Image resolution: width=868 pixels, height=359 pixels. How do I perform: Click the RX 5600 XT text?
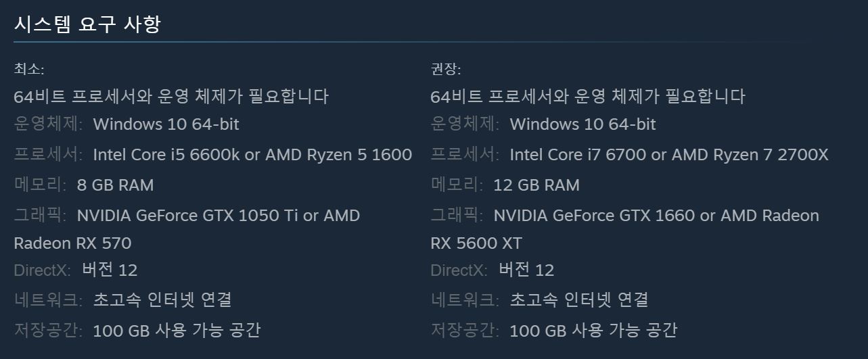(476, 243)
